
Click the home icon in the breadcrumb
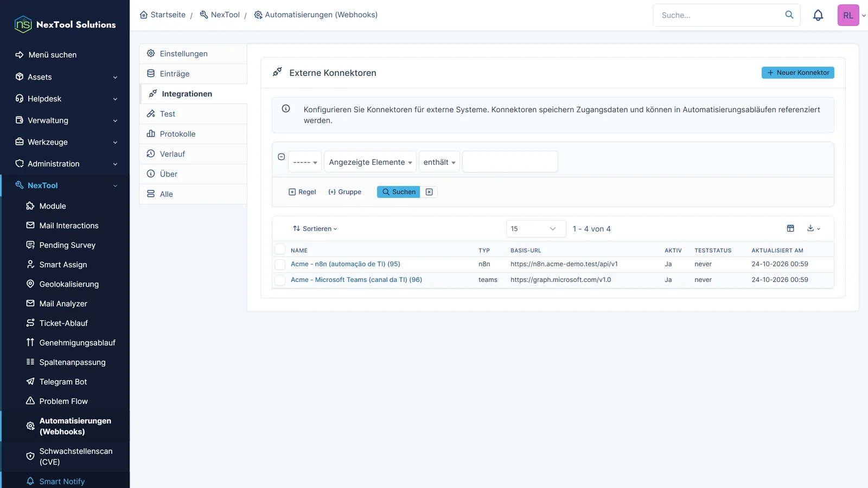tap(144, 15)
